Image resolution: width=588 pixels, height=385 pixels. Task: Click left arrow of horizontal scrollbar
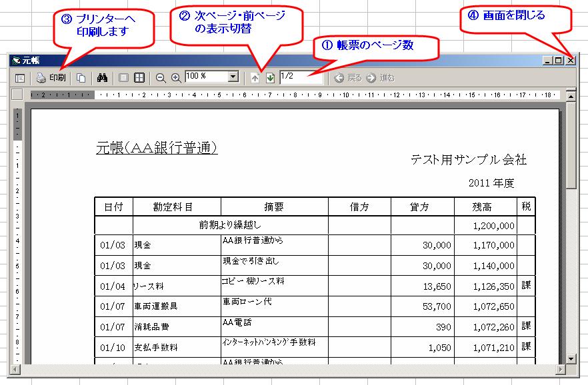point(17,369)
